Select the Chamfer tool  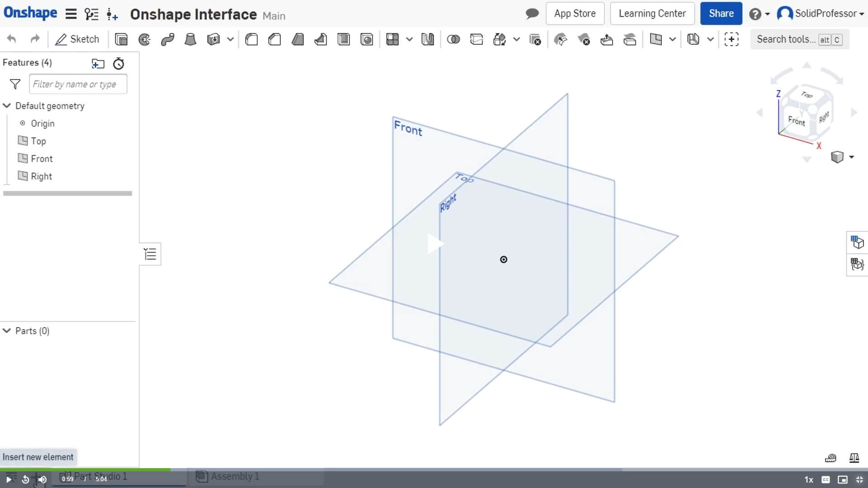coord(274,39)
